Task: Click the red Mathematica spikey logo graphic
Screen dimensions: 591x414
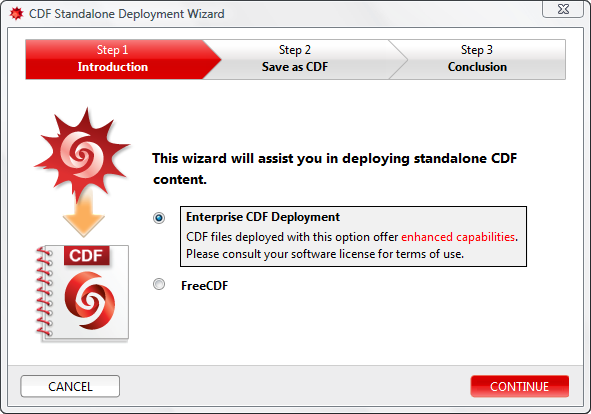Action: 82,154
